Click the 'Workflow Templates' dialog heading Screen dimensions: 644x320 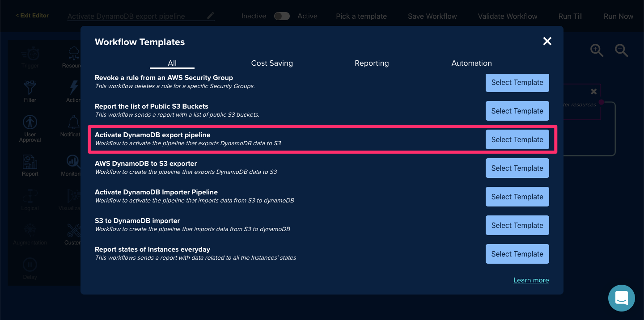pos(140,42)
